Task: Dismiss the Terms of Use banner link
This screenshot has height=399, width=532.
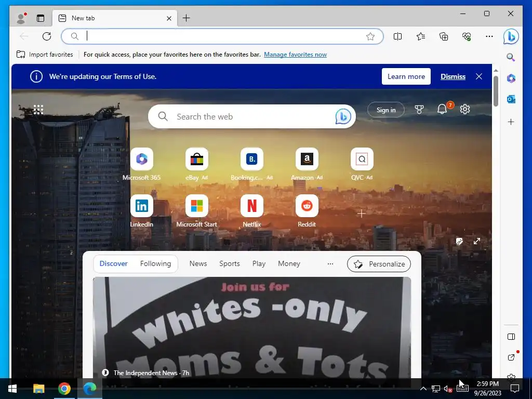Action: click(x=453, y=77)
